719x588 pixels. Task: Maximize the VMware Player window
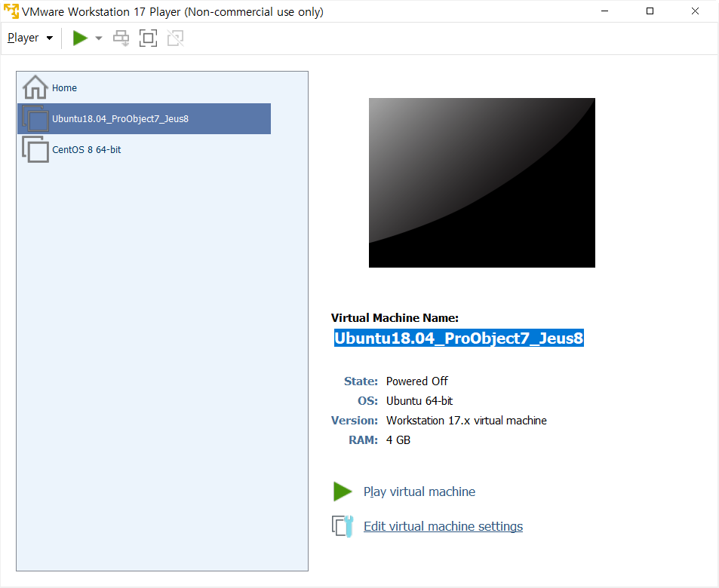[x=650, y=11]
